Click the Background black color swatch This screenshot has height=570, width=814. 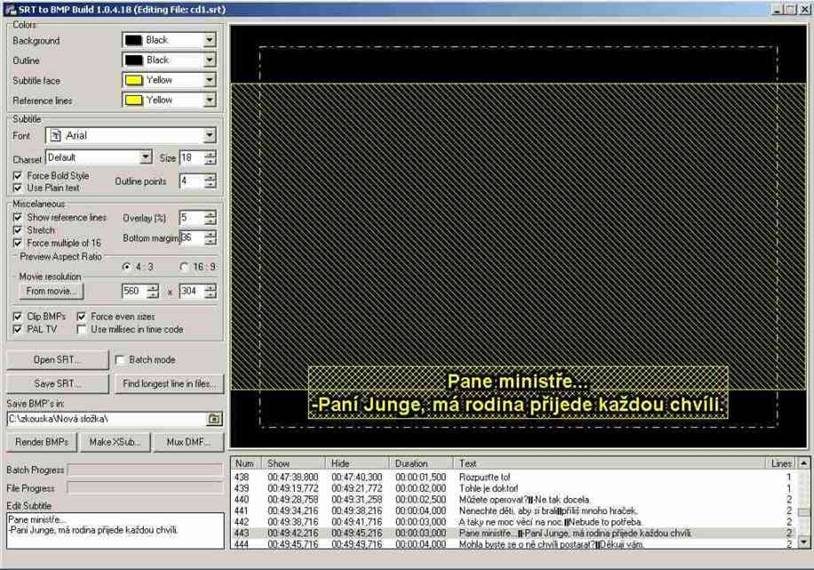click(x=133, y=40)
